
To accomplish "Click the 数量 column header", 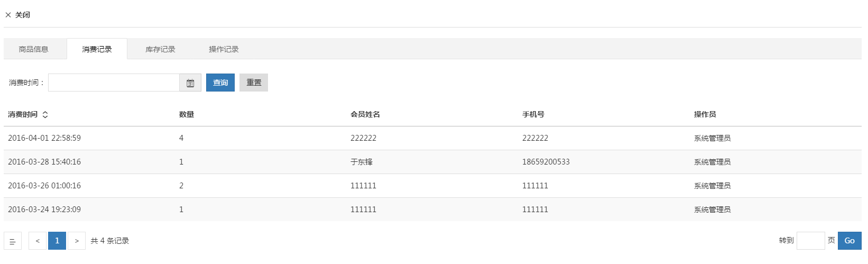I will pyautogui.click(x=187, y=114).
